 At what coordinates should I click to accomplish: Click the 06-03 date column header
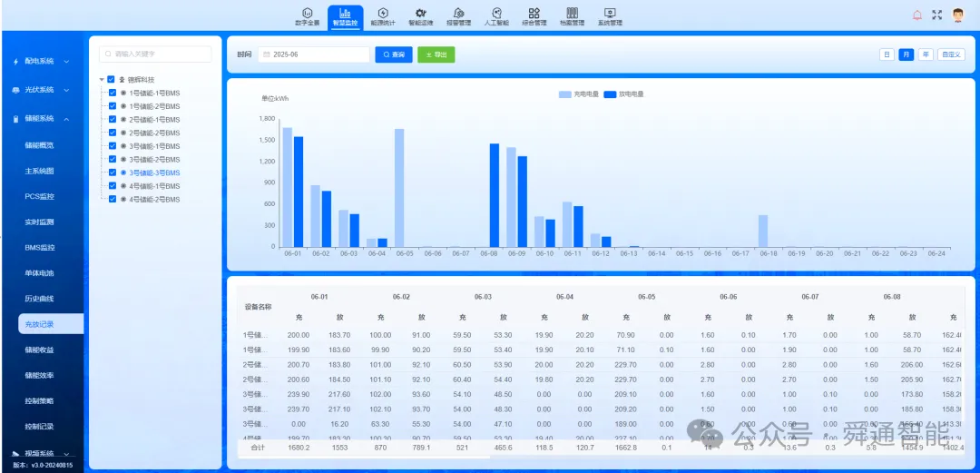[x=483, y=297]
